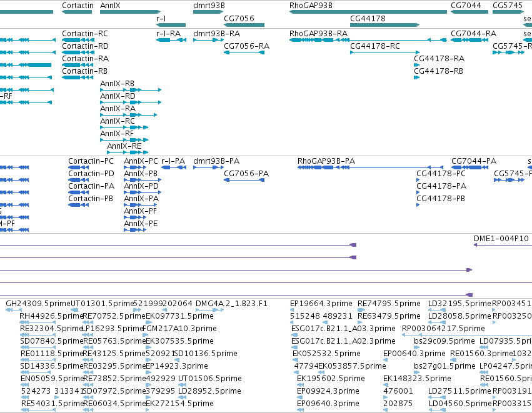Click the Cortactin-PC protein label
The image size is (532, 413).
91,161
